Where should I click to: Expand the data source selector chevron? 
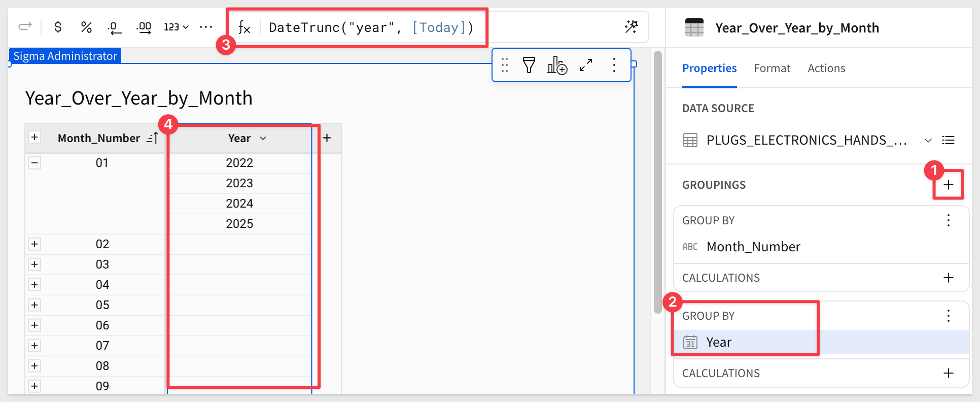click(928, 140)
